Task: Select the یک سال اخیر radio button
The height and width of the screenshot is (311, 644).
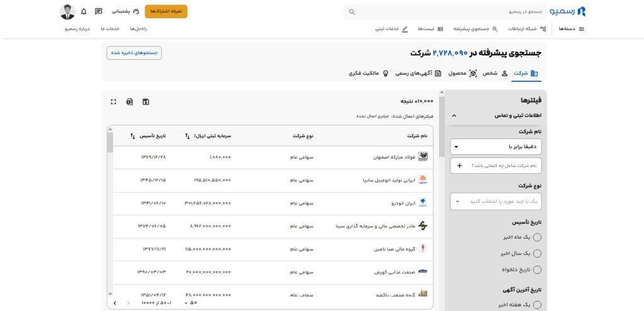Action: point(537,254)
